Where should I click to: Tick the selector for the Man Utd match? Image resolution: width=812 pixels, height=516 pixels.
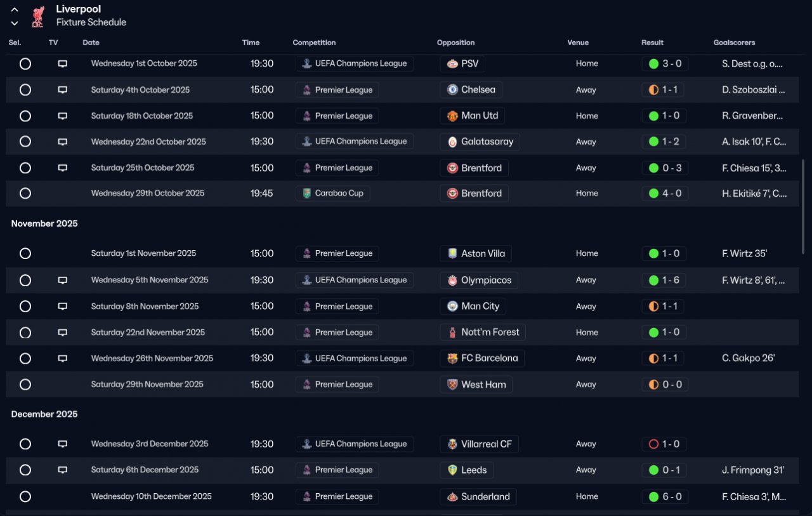25,116
